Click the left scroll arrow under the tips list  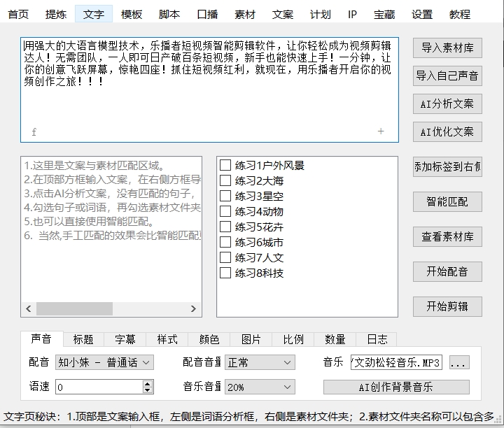pyautogui.click(x=29, y=308)
